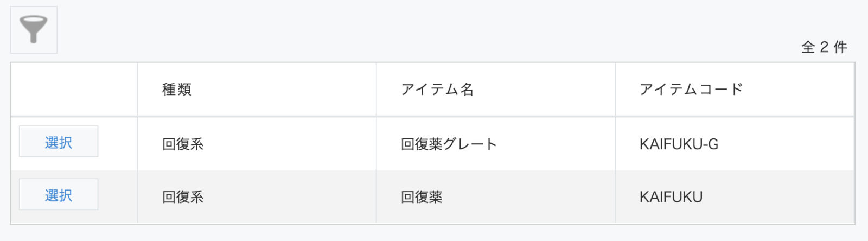Click the アイテムコード column header
The image size is (868, 241).
coord(691,89)
